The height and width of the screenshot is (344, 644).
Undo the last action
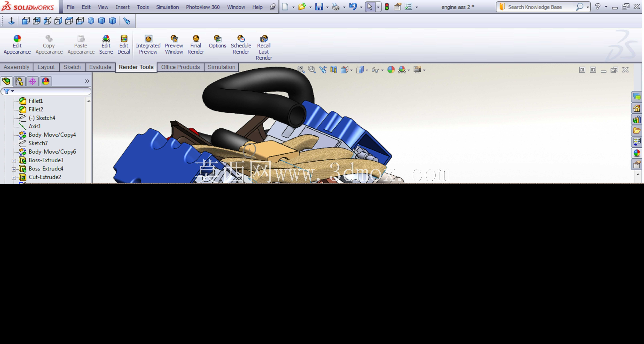click(x=353, y=7)
